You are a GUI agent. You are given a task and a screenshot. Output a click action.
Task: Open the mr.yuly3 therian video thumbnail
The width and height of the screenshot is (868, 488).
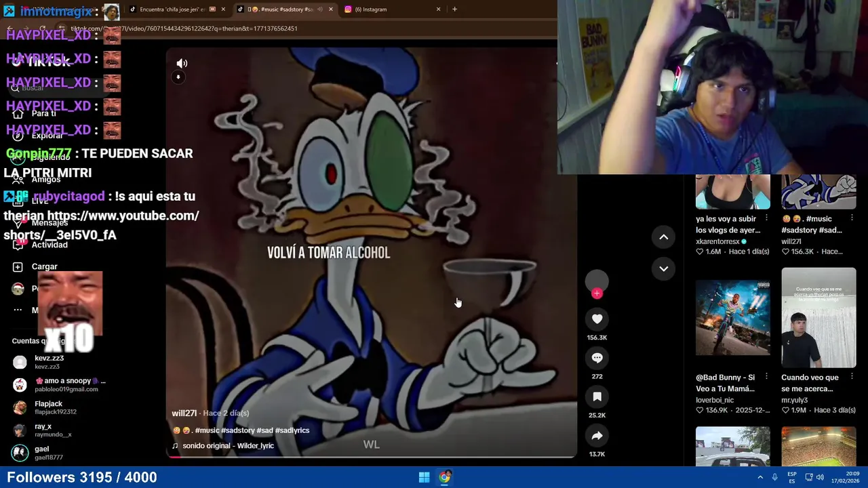(x=818, y=318)
